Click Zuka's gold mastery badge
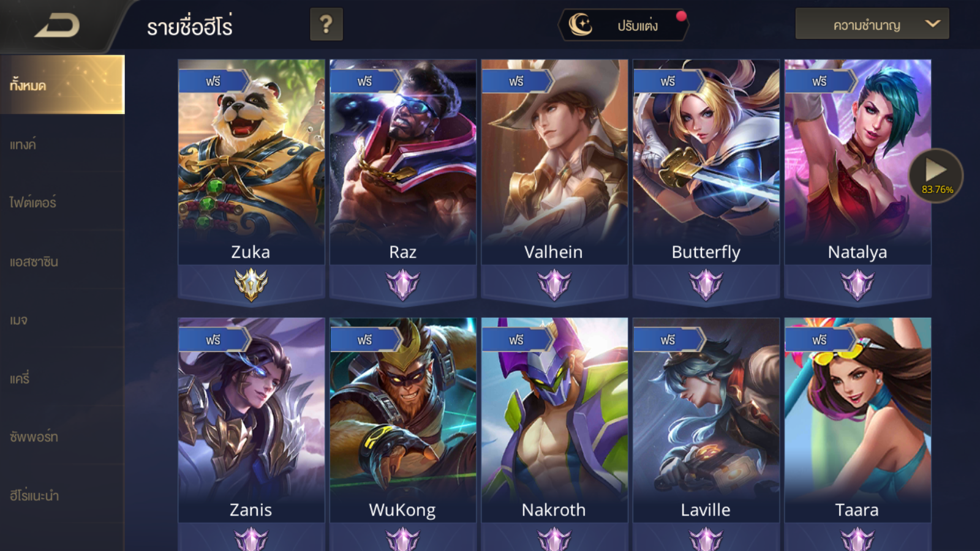This screenshot has width=980, height=551. click(x=251, y=285)
